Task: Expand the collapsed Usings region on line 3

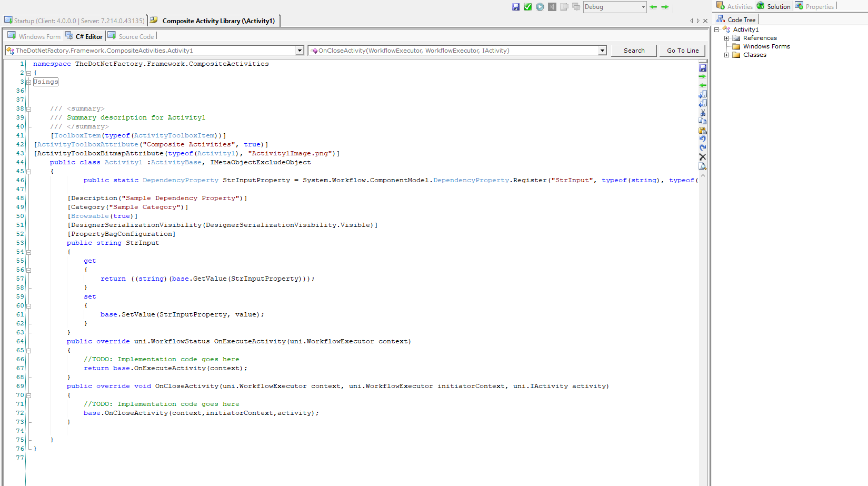Action: point(28,82)
